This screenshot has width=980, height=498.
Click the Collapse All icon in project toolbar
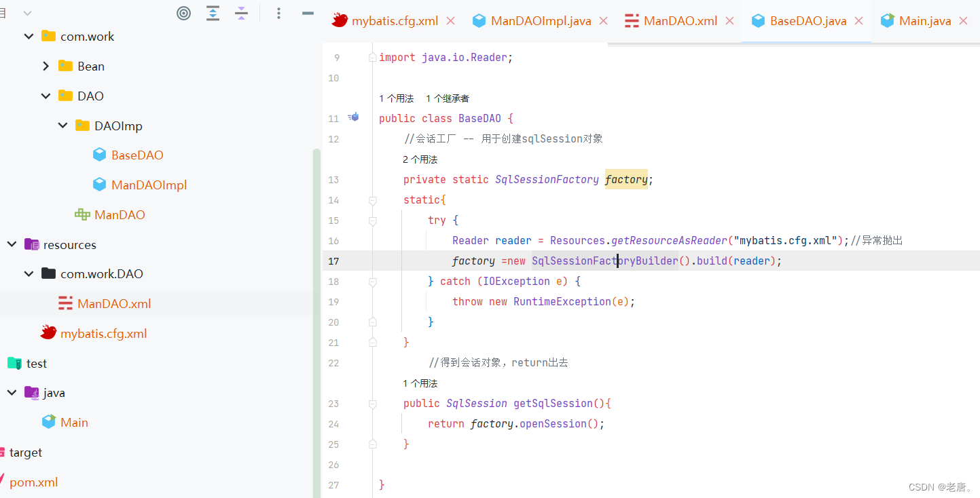(x=241, y=13)
